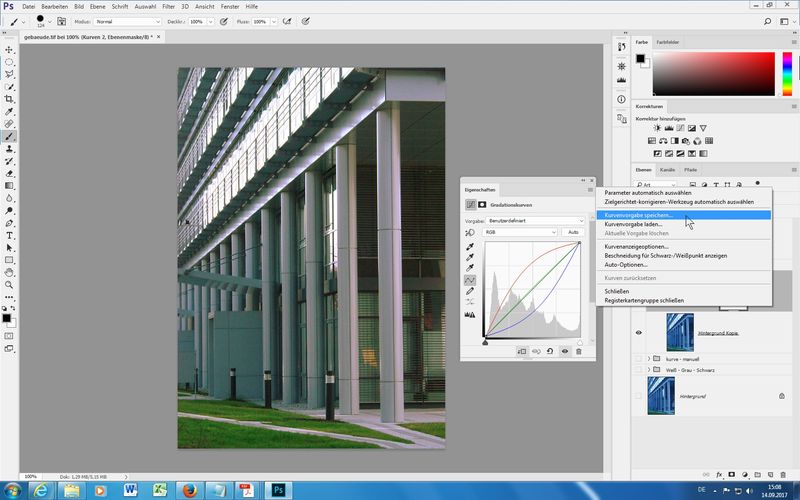The width and height of the screenshot is (800, 500).
Task: Hide the Hintergrund Kopie layer
Action: (x=639, y=333)
